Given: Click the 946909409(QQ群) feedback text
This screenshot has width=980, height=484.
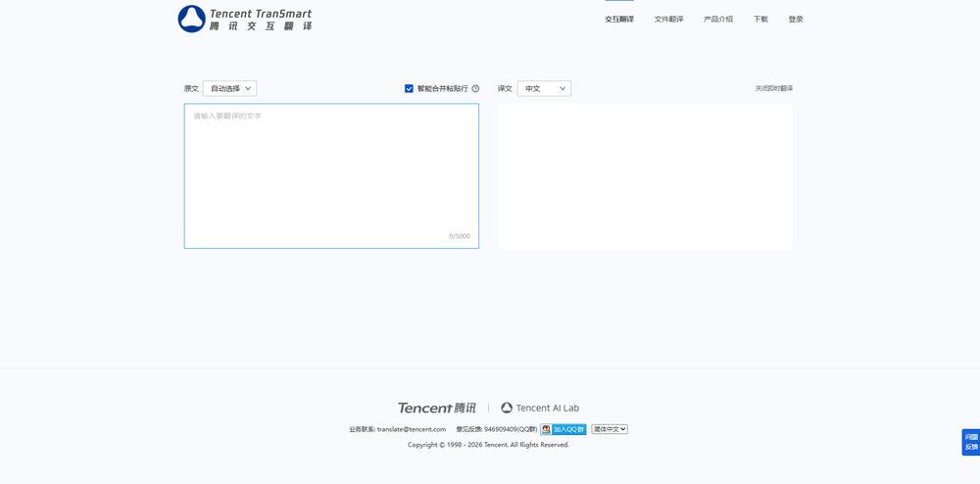Looking at the screenshot, I should coord(510,429).
